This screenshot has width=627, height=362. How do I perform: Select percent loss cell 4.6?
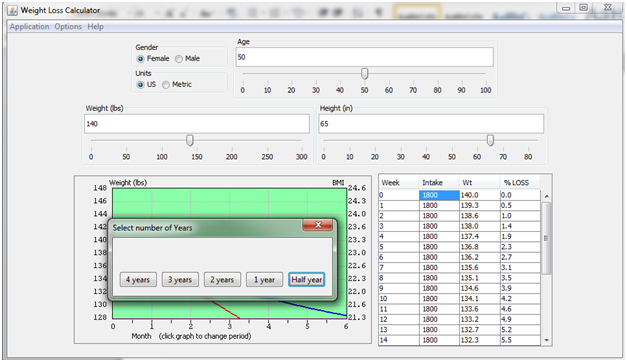tap(520, 309)
